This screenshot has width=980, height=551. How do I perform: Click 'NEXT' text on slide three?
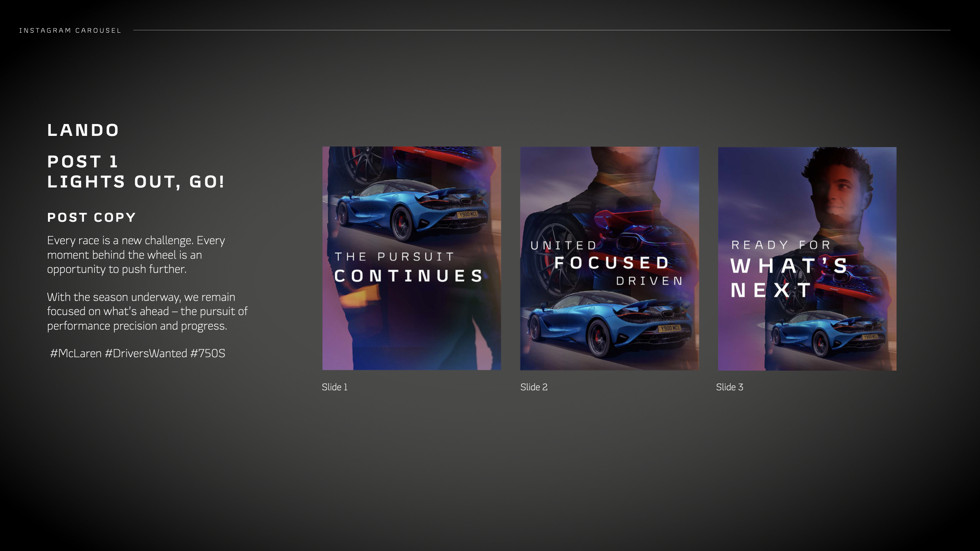pos(771,290)
